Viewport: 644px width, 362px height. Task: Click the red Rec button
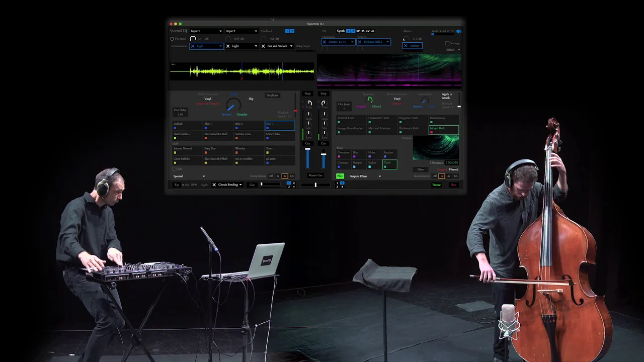[454, 185]
